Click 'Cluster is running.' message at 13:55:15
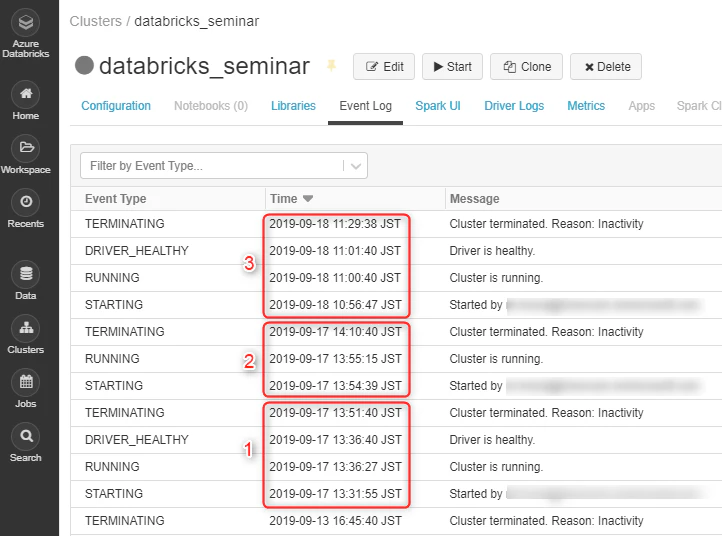This screenshot has width=722, height=536. [x=496, y=359]
